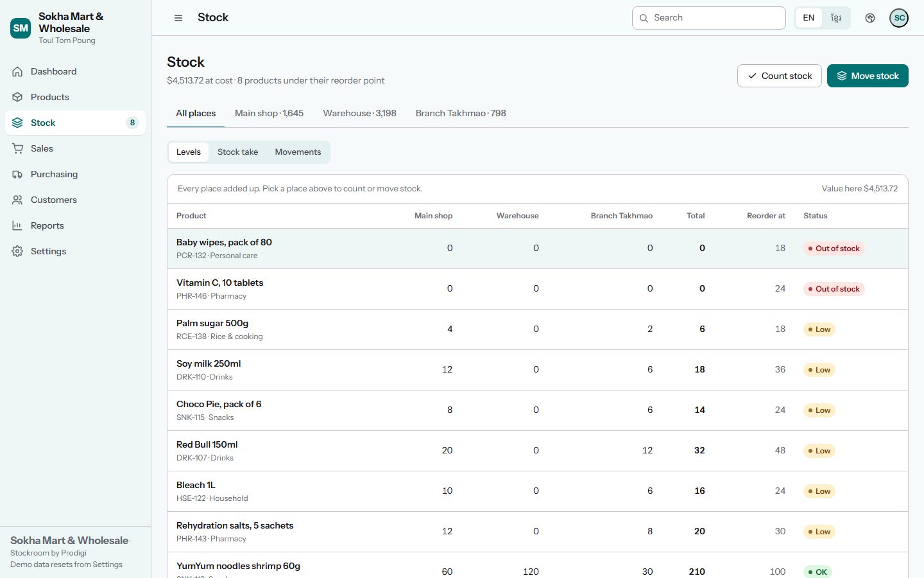Open Settings via the gear icon

17,251
